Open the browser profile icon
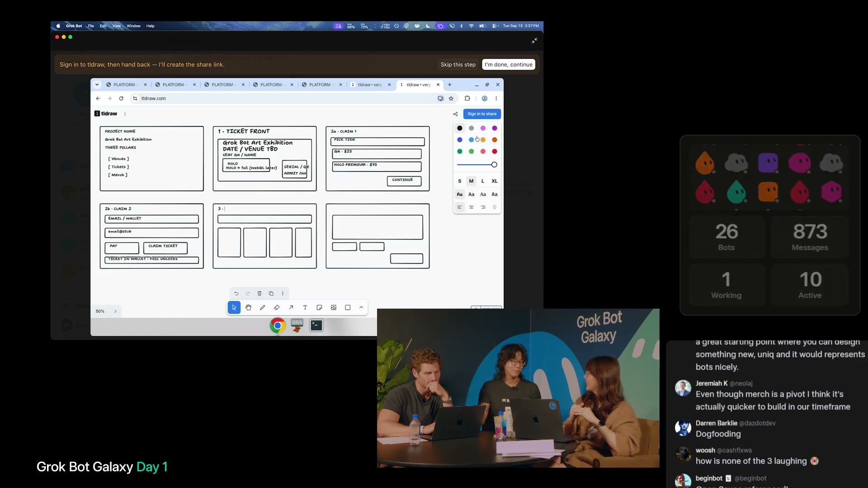The image size is (868, 488). [485, 99]
